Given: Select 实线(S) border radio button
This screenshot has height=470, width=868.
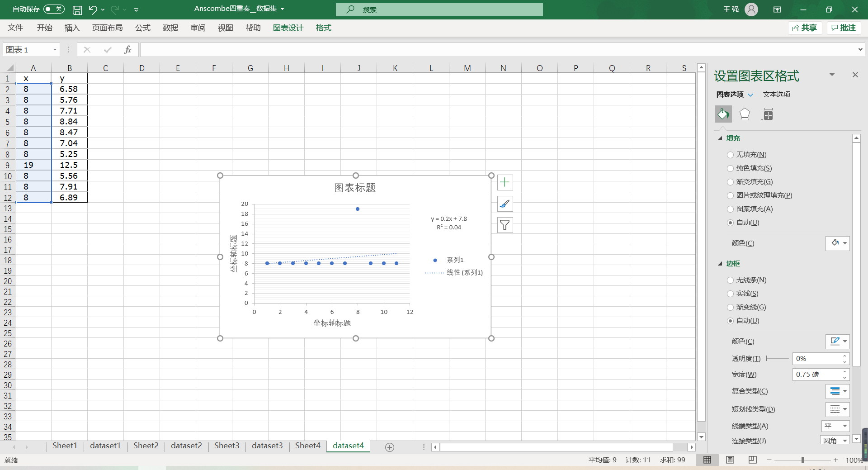Looking at the screenshot, I should pos(730,294).
